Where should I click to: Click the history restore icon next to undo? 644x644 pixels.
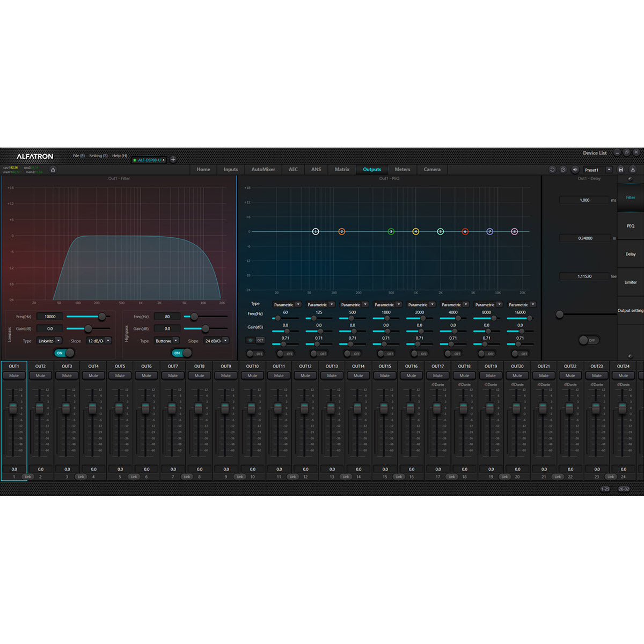(x=563, y=170)
